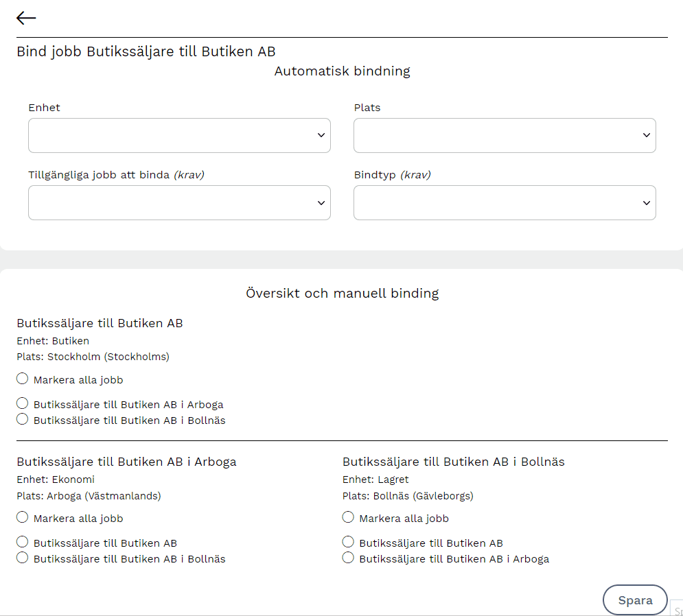Open the Bindtyp dropdown

[x=505, y=203]
